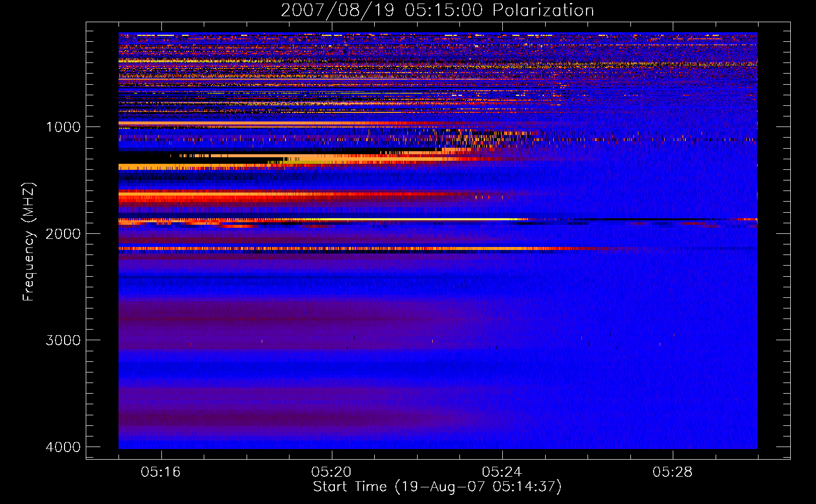The height and width of the screenshot is (504, 816).
Task: Click the 05:28 time tick label
Action: coord(672,472)
